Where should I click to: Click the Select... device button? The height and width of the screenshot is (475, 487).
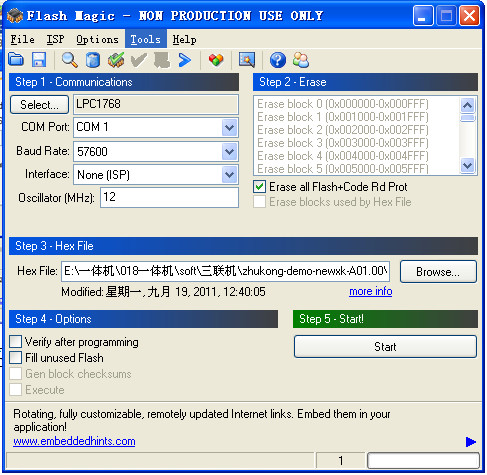39,104
